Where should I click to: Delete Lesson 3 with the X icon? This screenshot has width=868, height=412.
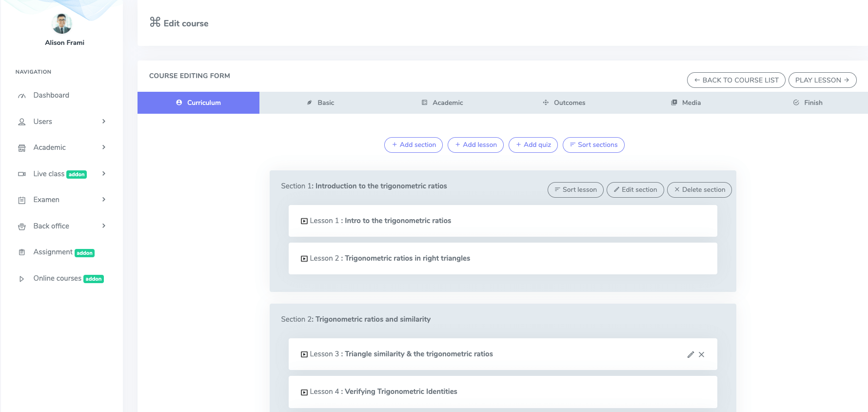701,354
